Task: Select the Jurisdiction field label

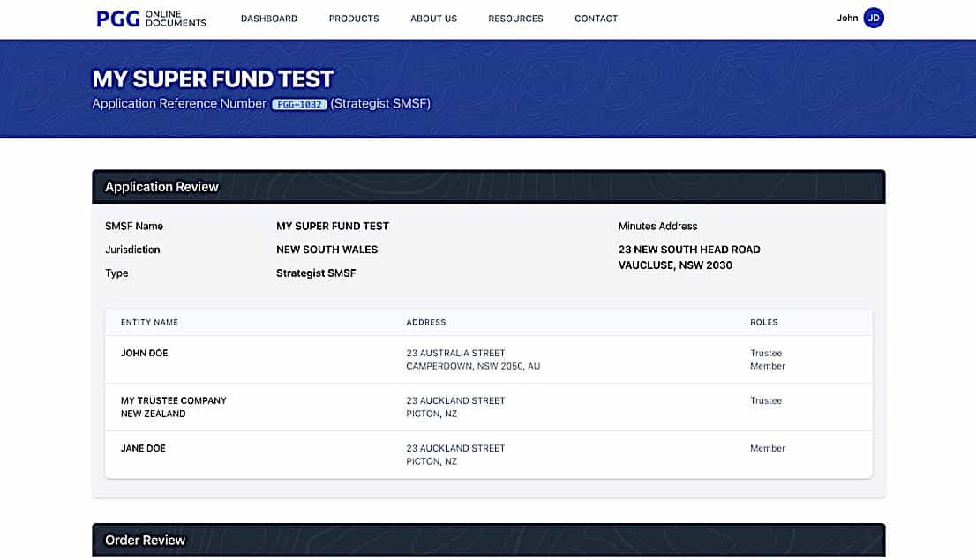Action: [x=132, y=250]
